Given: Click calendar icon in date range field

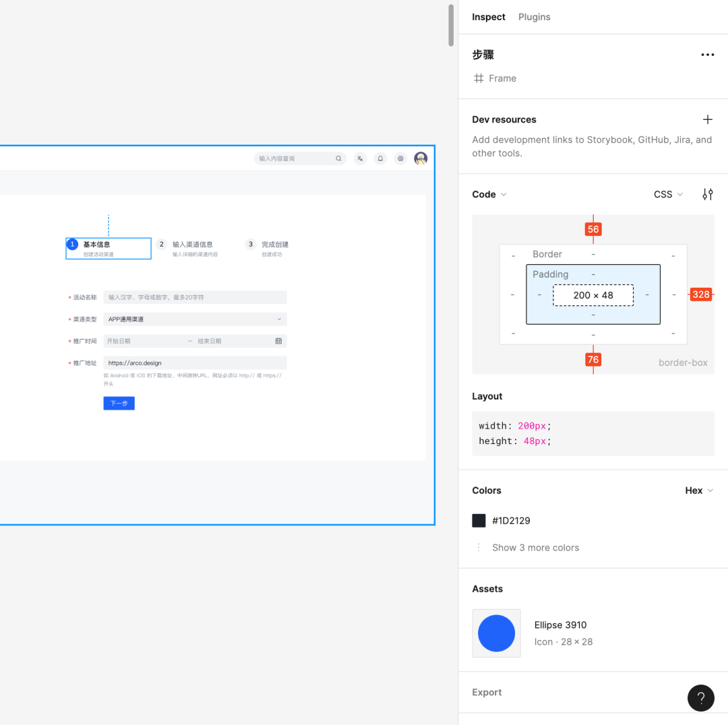Looking at the screenshot, I should [278, 341].
